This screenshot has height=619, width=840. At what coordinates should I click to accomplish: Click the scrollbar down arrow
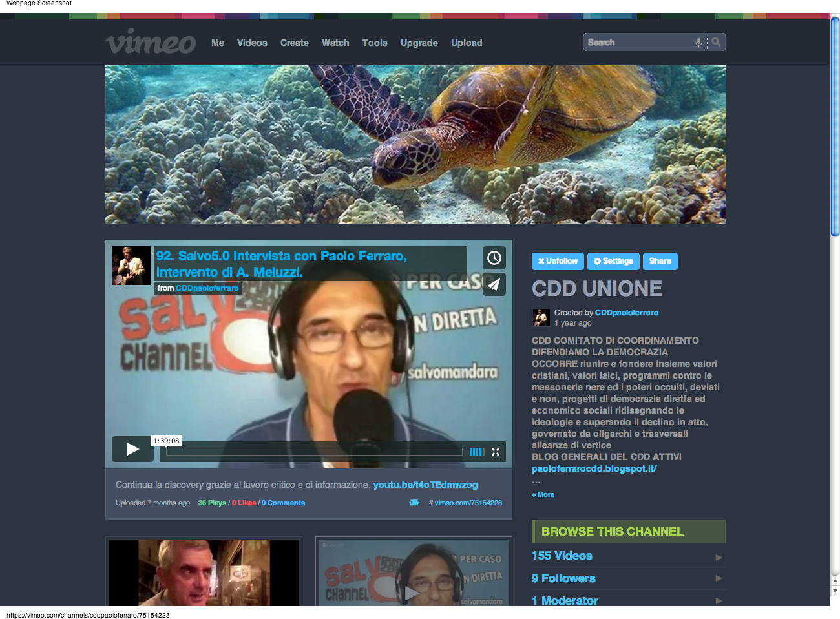click(x=835, y=591)
